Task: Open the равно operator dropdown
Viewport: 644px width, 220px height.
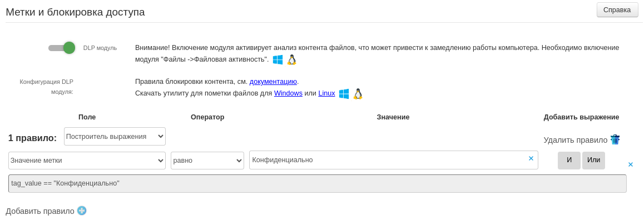Action: click(207, 161)
